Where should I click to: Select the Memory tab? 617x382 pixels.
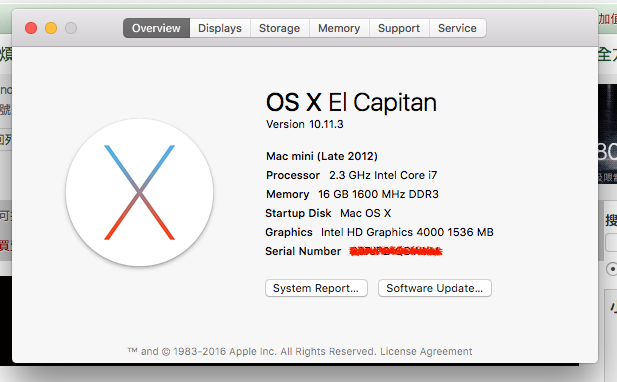coord(339,28)
